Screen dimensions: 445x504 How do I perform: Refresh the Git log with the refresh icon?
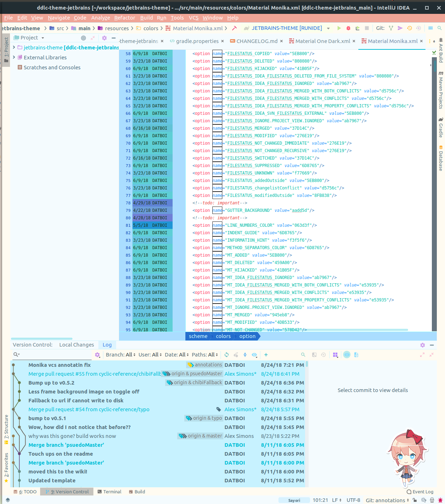tap(226, 354)
